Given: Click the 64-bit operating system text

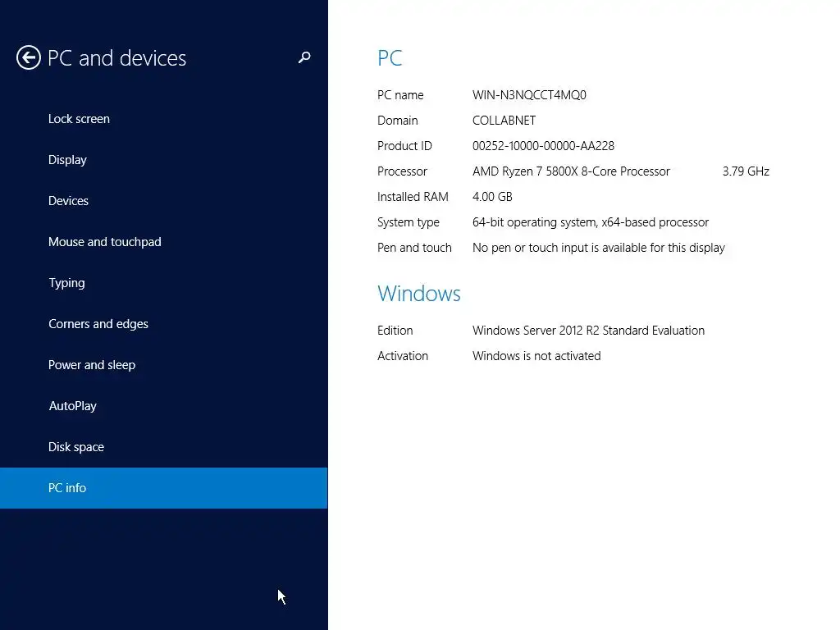Looking at the screenshot, I should (591, 222).
